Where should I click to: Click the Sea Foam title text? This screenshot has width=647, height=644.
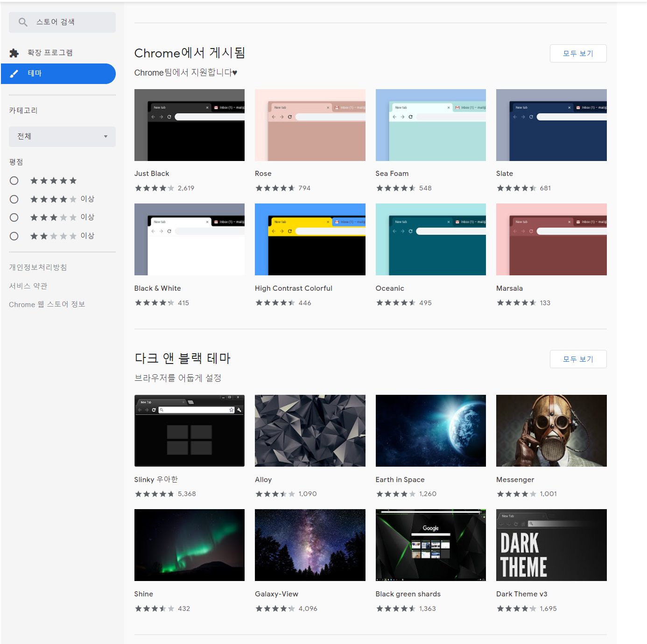(392, 174)
